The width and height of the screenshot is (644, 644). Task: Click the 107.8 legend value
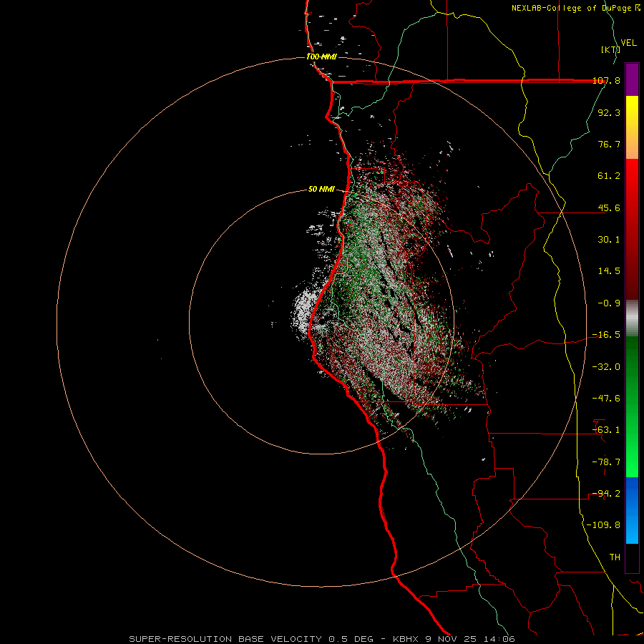pyautogui.click(x=606, y=80)
